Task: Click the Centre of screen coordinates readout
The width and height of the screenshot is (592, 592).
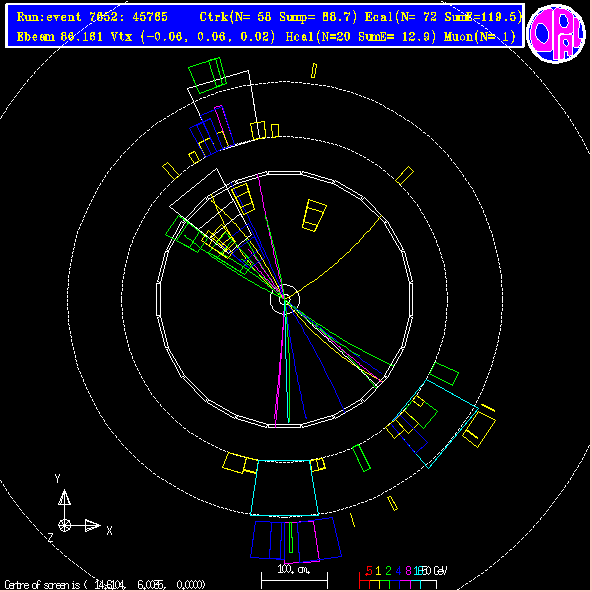Action: coord(105,585)
